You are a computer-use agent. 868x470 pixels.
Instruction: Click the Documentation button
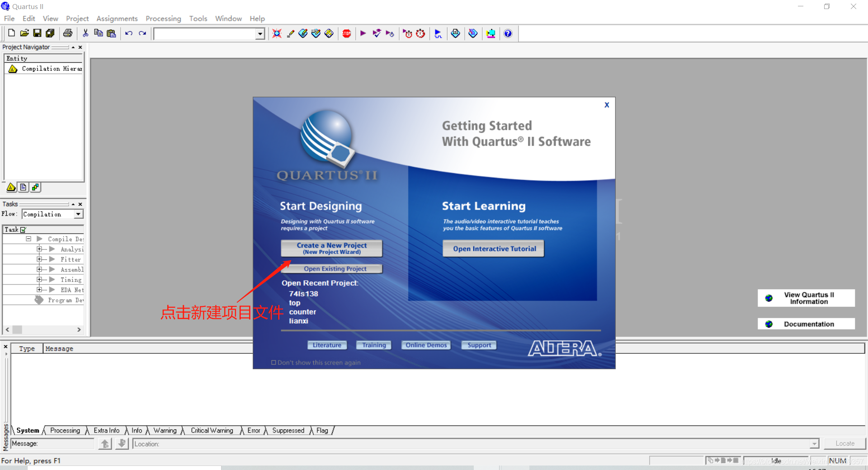pos(806,324)
